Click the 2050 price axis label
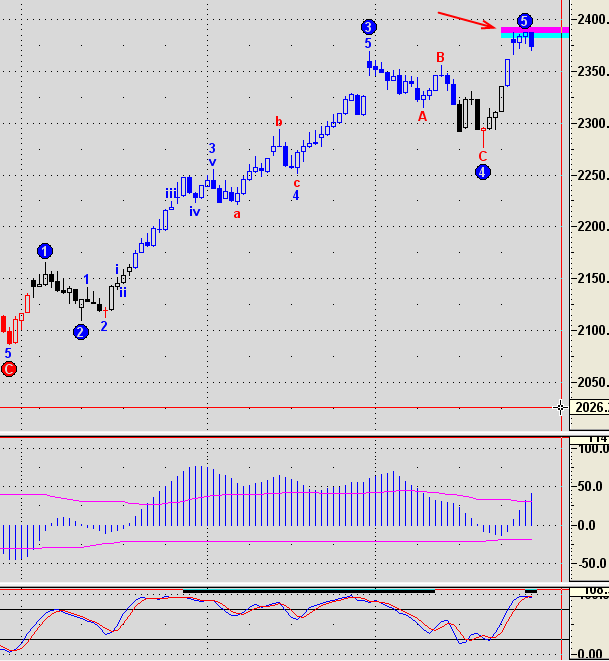This screenshot has width=609, height=661. point(593,382)
